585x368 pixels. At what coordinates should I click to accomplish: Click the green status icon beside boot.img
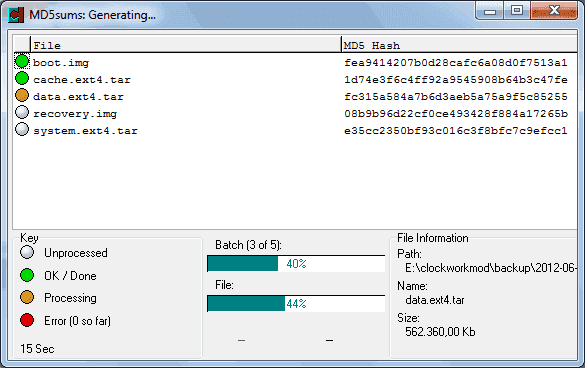click(22, 61)
